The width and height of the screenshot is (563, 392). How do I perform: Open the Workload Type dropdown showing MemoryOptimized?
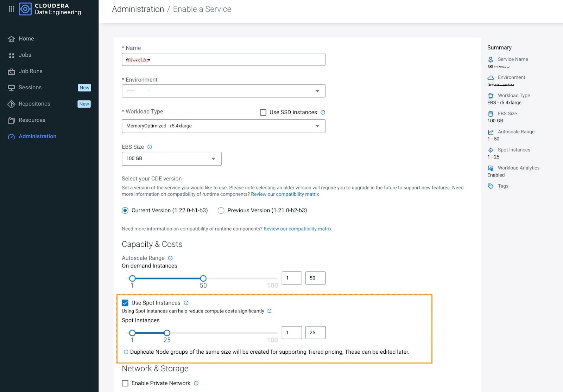click(x=223, y=126)
